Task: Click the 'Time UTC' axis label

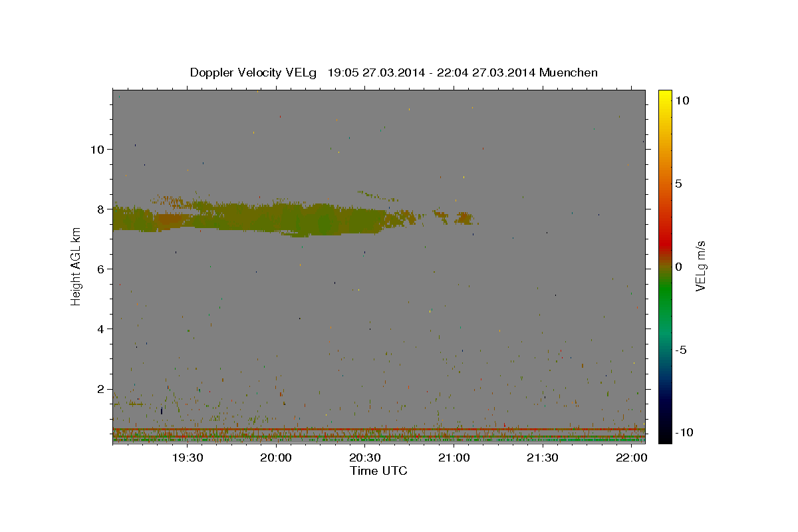Action: coord(378,471)
